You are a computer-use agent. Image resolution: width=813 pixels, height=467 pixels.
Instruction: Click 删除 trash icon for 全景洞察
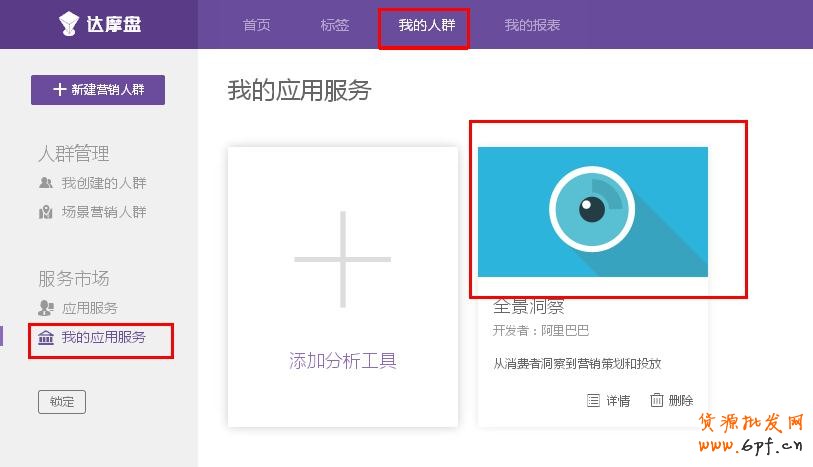(x=657, y=400)
